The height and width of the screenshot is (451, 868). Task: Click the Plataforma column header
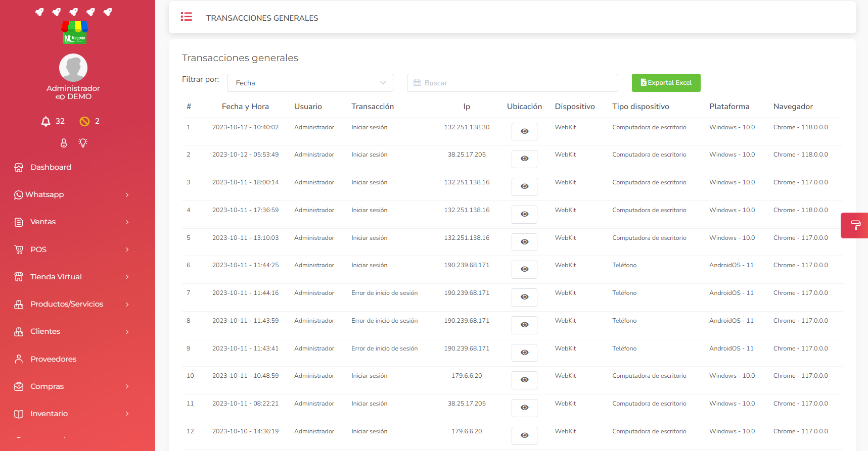pyautogui.click(x=729, y=107)
